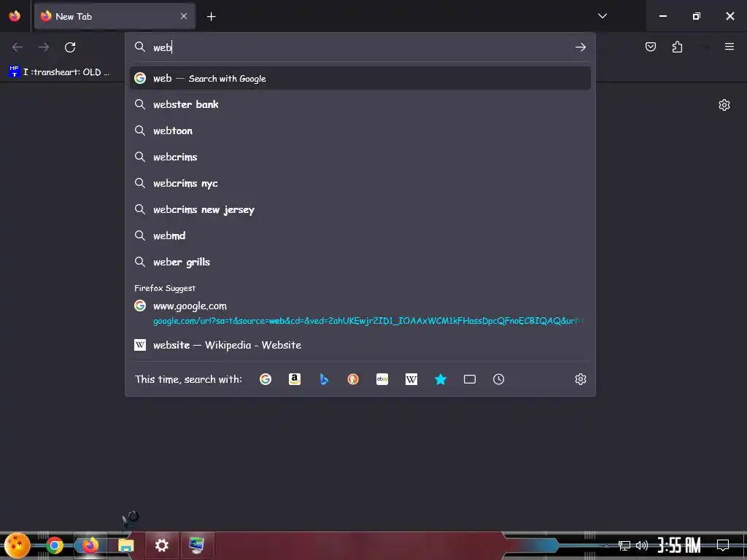This screenshot has width=747, height=560.
Task: Expand the List all tabs chevron
Action: tap(602, 16)
